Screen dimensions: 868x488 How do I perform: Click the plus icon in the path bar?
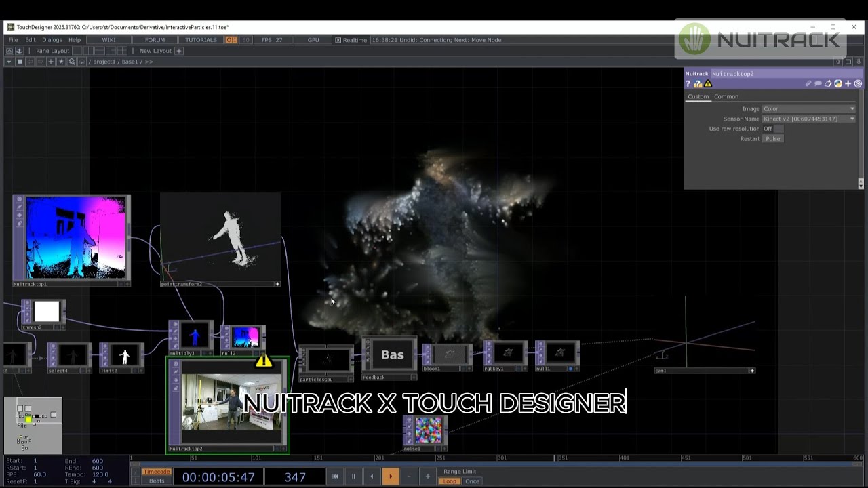(51, 62)
